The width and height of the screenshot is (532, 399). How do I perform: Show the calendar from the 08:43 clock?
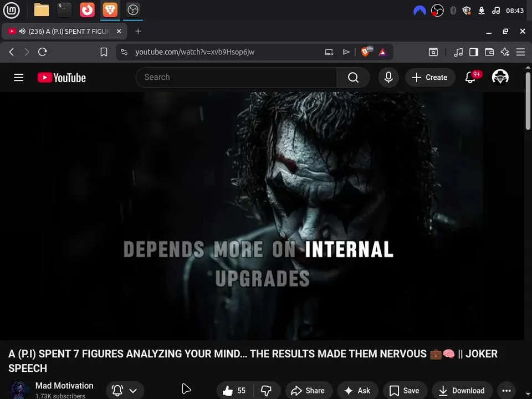click(515, 11)
